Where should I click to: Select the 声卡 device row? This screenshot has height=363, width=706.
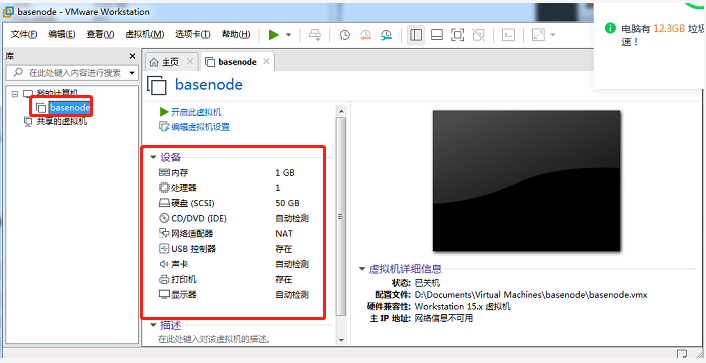(234, 264)
